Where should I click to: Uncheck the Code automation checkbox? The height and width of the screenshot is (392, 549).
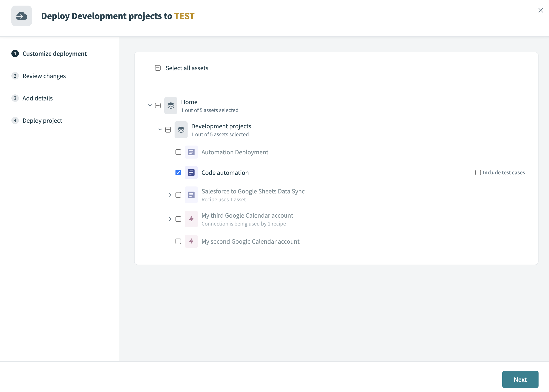coord(178,173)
